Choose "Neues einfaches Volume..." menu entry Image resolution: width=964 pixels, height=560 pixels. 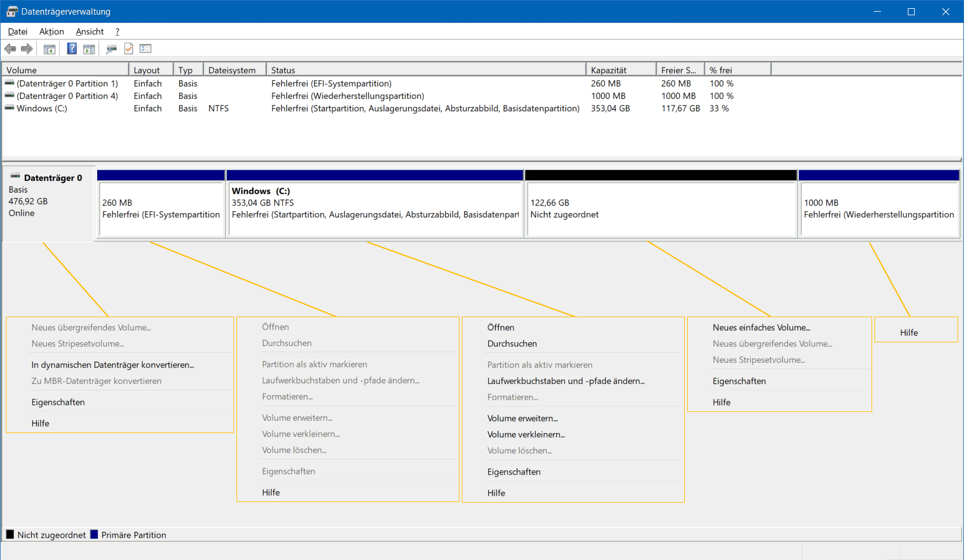761,328
